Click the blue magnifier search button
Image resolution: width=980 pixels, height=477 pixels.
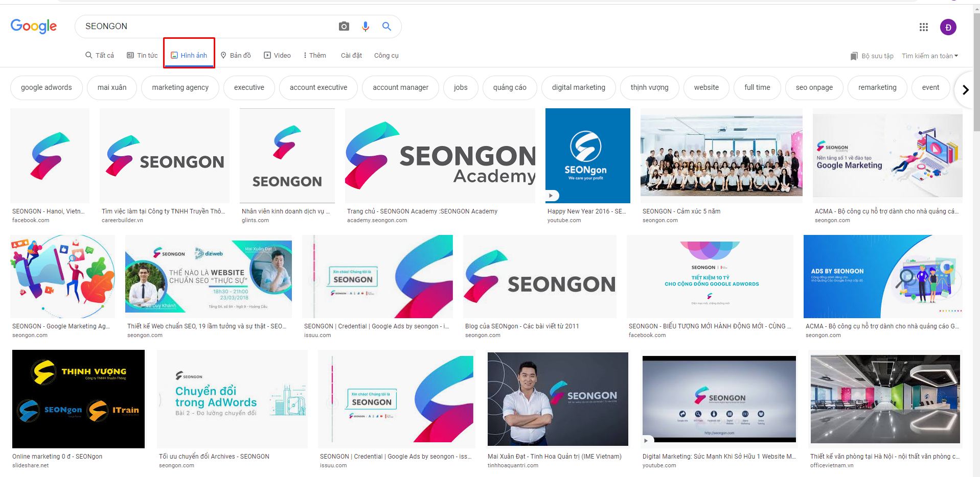387,26
